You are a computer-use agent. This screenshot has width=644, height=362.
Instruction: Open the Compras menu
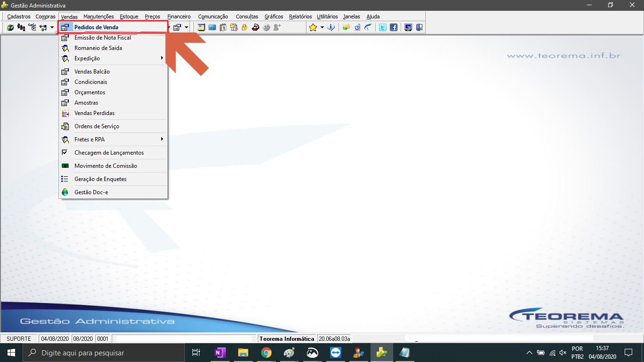pos(45,16)
